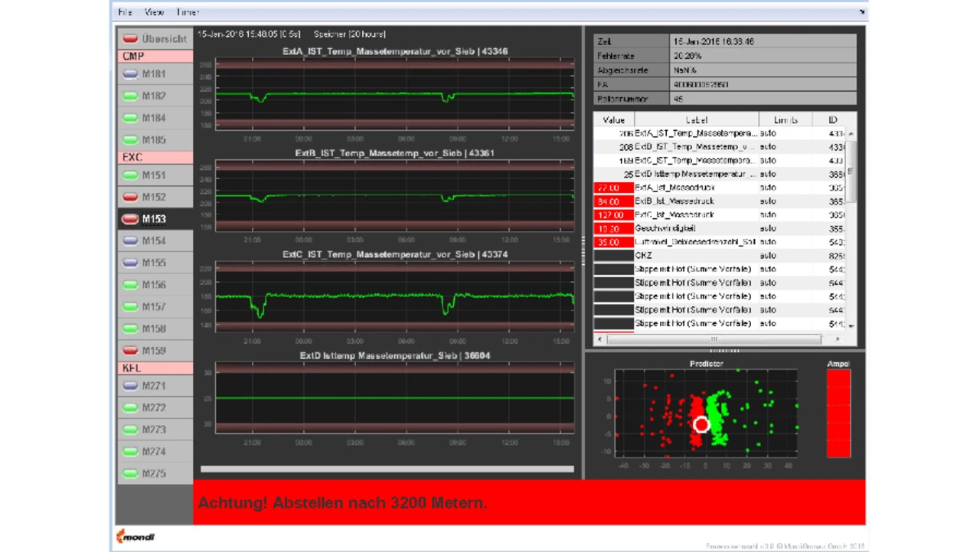Image resolution: width=980 pixels, height=552 pixels.
Task: Click the table scroll-down arrow
Action: 851,325
